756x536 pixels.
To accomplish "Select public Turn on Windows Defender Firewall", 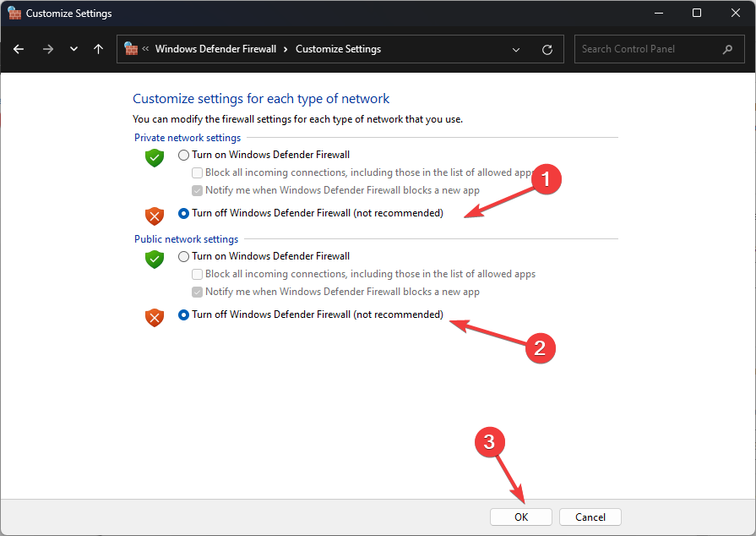I will [x=183, y=257].
